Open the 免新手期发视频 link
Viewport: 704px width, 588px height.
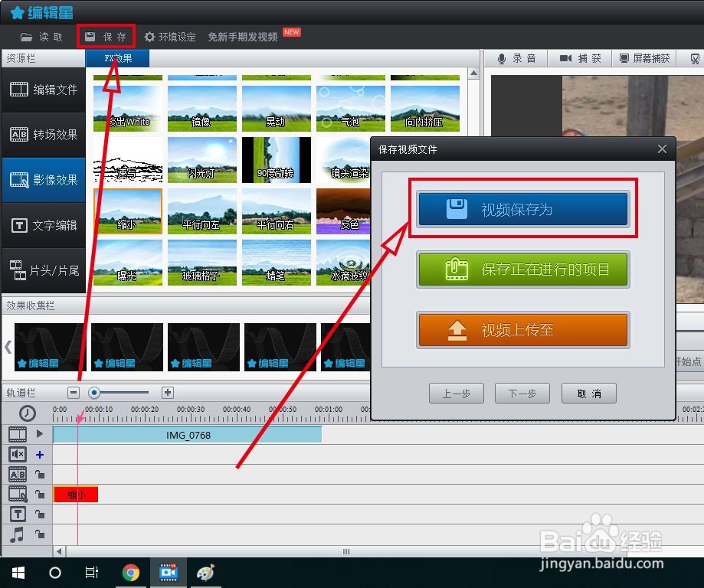(243, 37)
